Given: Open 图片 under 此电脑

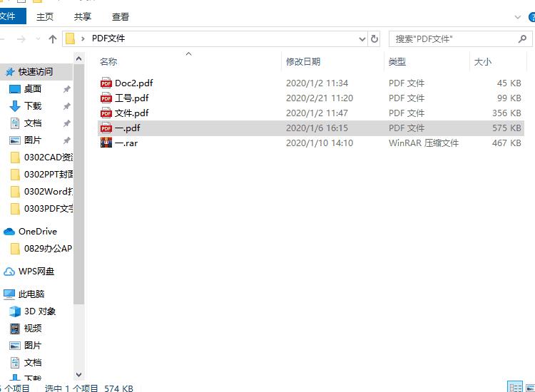Looking at the screenshot, I should tap(33, 345).
